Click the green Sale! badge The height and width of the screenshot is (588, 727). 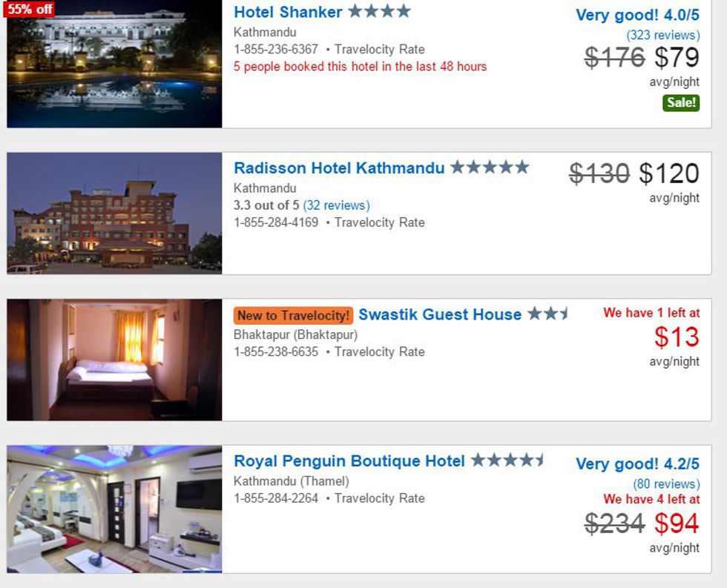[x=681, y=103]
